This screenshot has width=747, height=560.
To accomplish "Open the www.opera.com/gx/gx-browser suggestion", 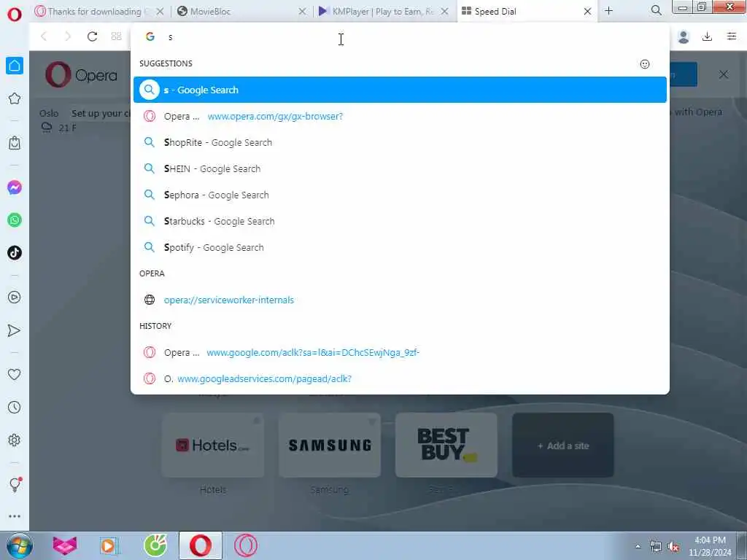I will [400, 116].
